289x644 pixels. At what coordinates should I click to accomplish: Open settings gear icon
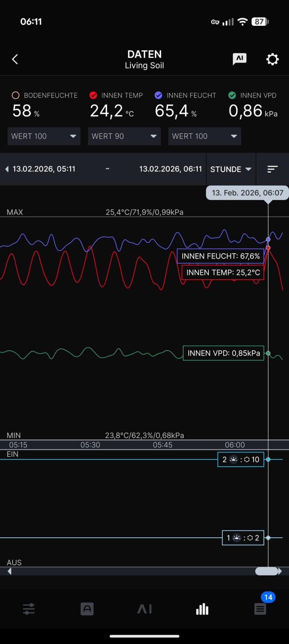(272, 59)
